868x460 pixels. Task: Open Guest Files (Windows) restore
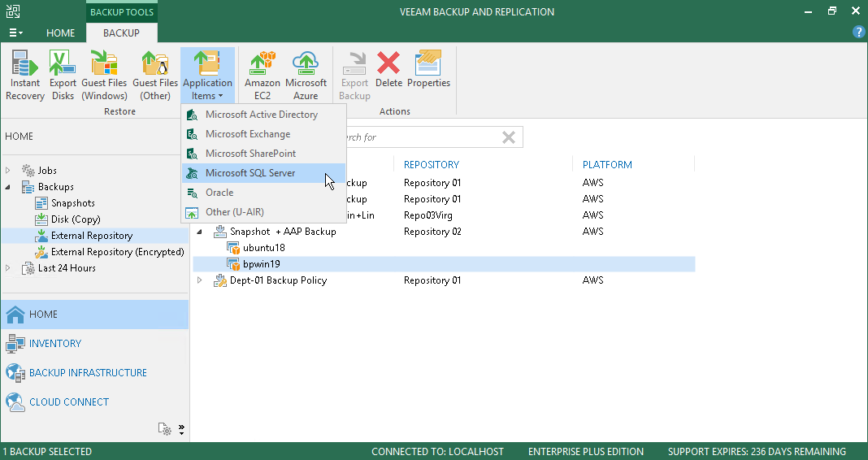point(104,76)
